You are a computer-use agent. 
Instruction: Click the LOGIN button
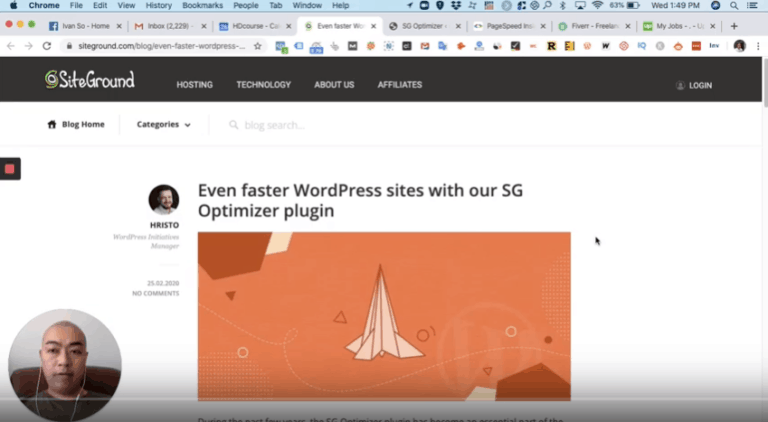pyautogui.click(x=694, y=85)
